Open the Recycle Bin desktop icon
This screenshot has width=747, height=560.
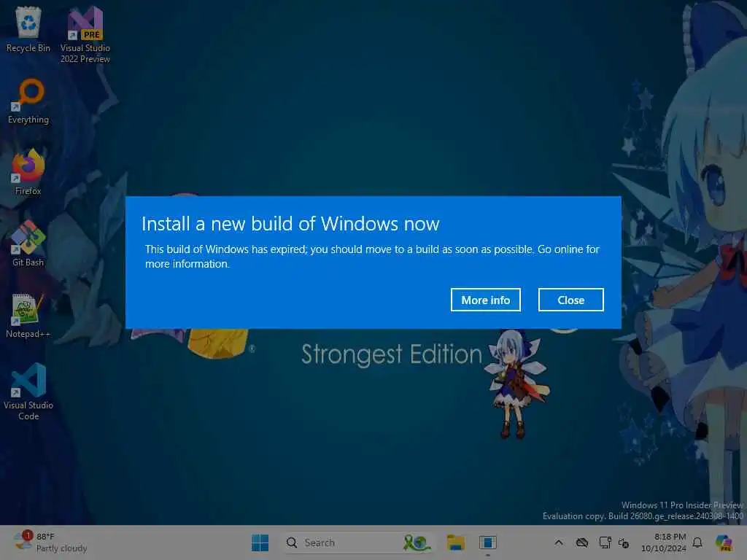28,29
